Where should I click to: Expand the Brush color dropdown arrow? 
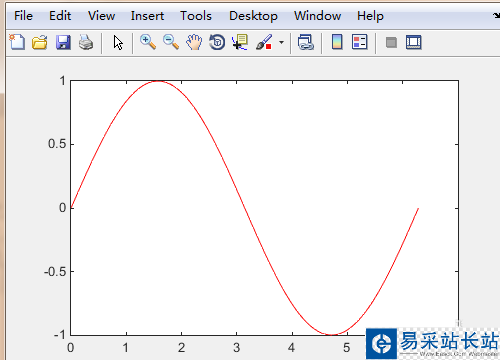(282, 42)
